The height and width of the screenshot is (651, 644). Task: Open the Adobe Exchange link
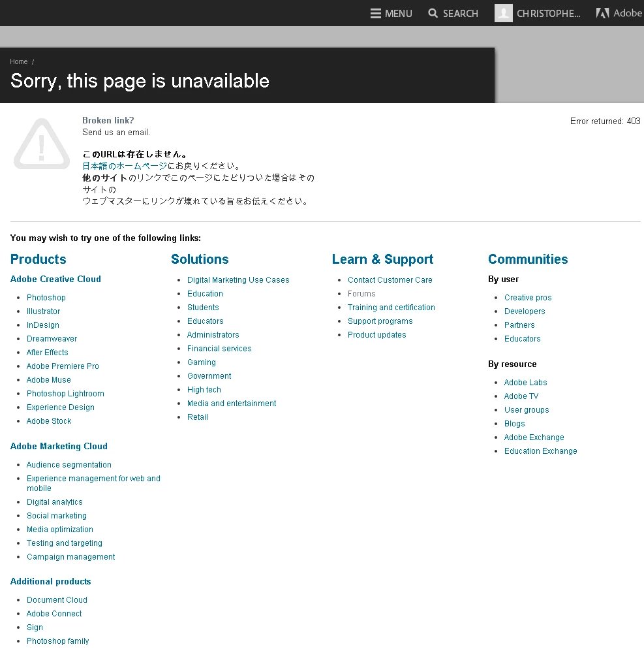(x=534, y=437)
